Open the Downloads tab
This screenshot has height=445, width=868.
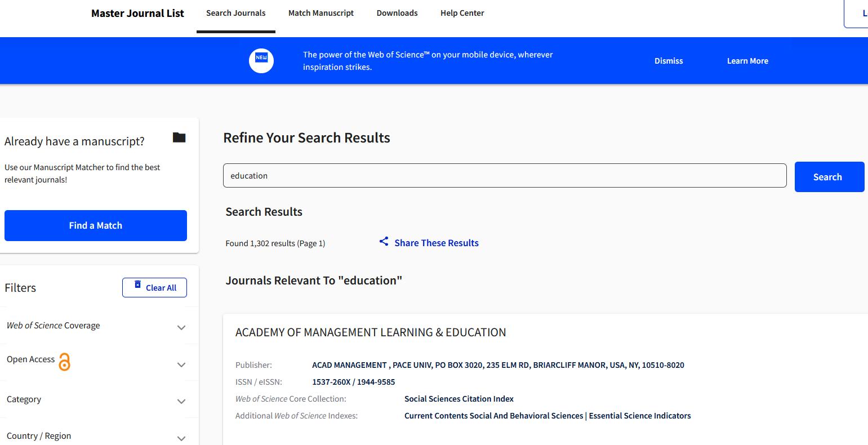pyautogui.click(x=397, y=13)
